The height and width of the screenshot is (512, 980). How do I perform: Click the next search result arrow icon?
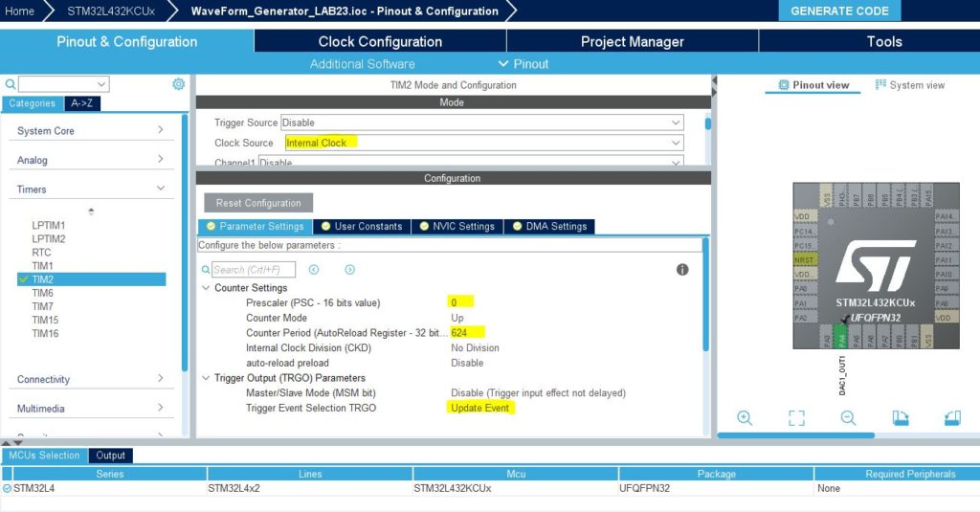coord(349,270)
